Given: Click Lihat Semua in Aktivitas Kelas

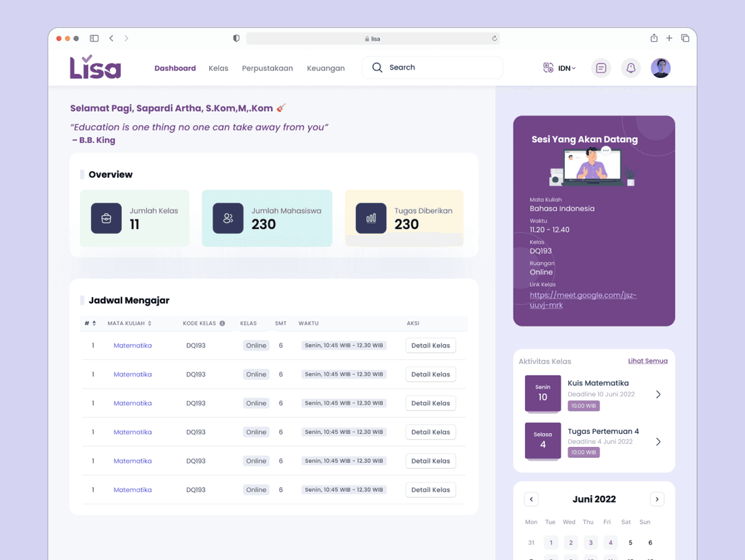Looking at the screenshot, I should (x=648, y=361).
